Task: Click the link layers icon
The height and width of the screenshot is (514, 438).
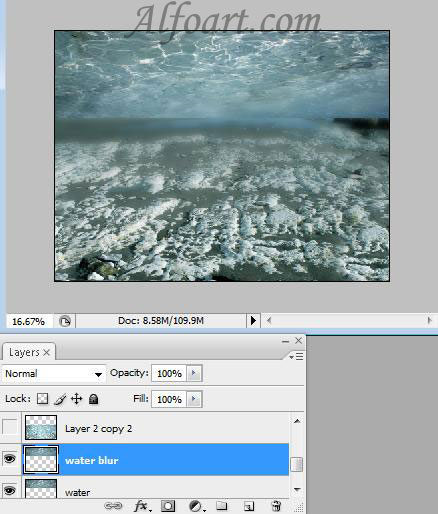Action: (113, 506)
